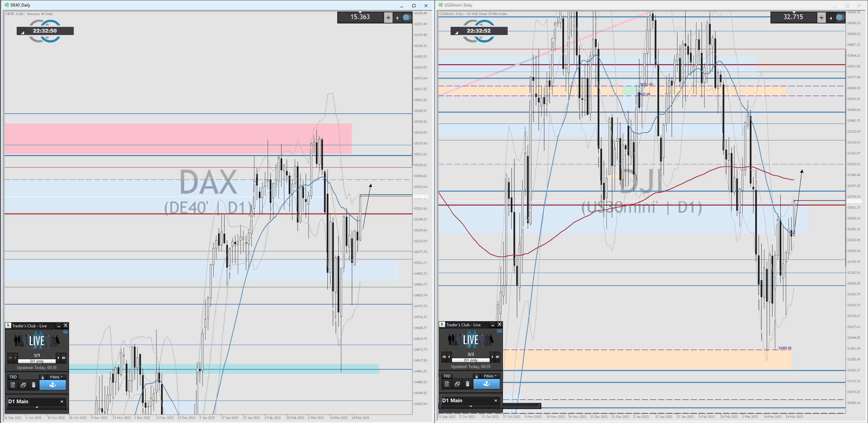Close the US30mini Trader's Club - Live panel
Viewport: 868px width, 423px height.
point(500,324)
